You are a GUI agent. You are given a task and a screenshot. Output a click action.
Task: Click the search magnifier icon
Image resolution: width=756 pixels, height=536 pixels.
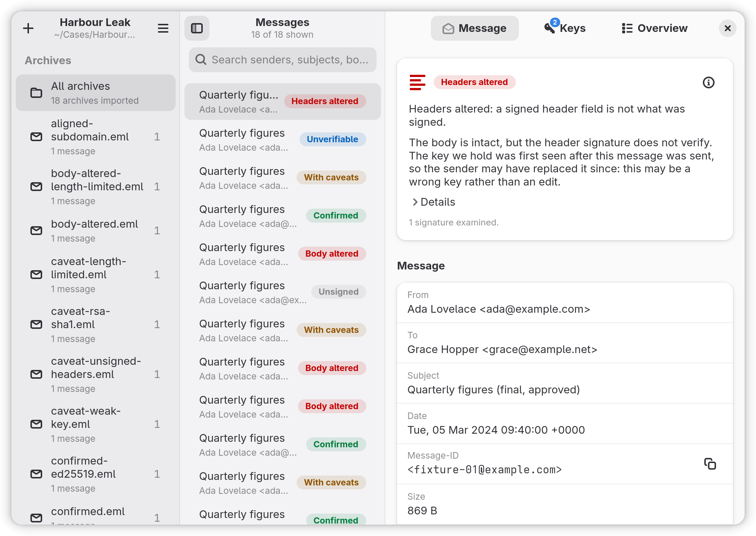(201, 59)
